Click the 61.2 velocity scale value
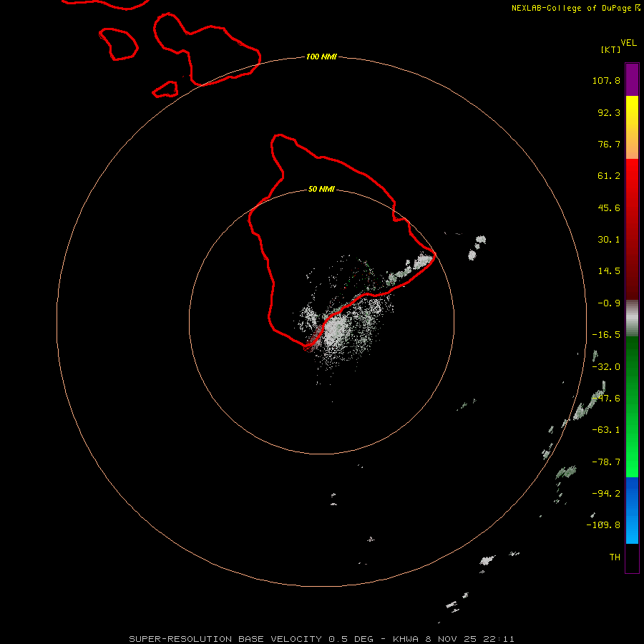Image resolution: width=644 pixels, height=644 pixels. tap(609, 176)
